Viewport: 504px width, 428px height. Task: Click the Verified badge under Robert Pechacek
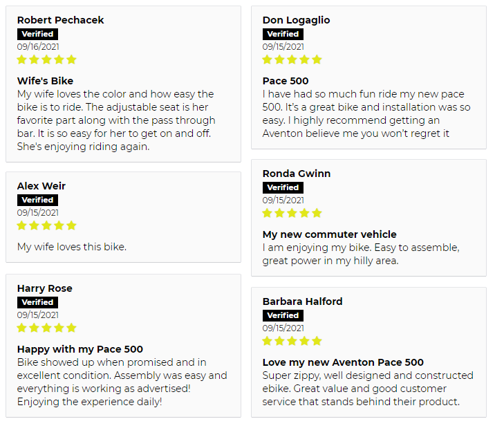pyautogui.click(x=37, y=34)
